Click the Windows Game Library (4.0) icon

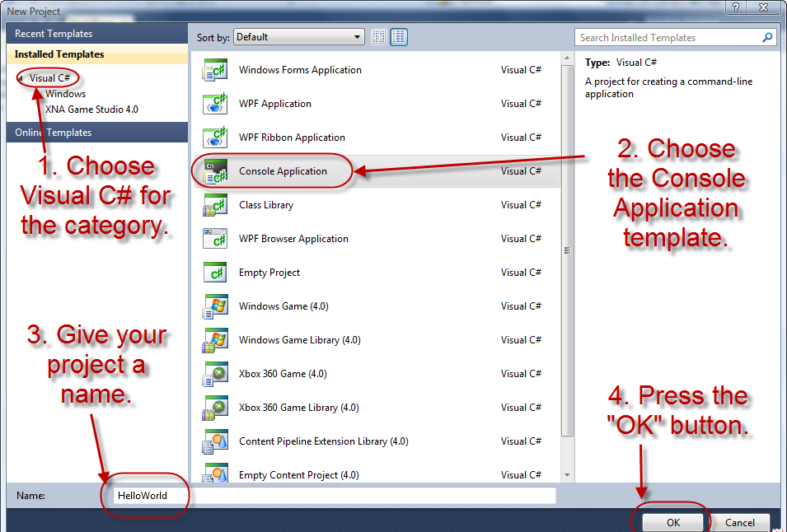point(215,340)
